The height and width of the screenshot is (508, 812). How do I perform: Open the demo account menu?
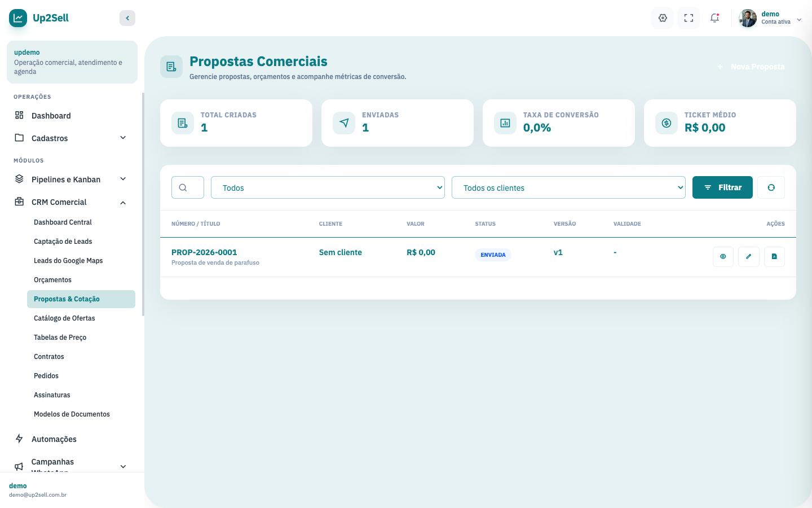click(x=770, y=18)
